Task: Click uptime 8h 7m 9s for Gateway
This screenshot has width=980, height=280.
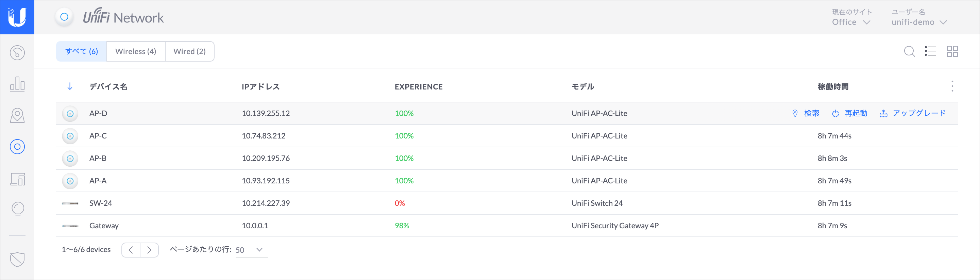Action: click(x=832, y=226)
